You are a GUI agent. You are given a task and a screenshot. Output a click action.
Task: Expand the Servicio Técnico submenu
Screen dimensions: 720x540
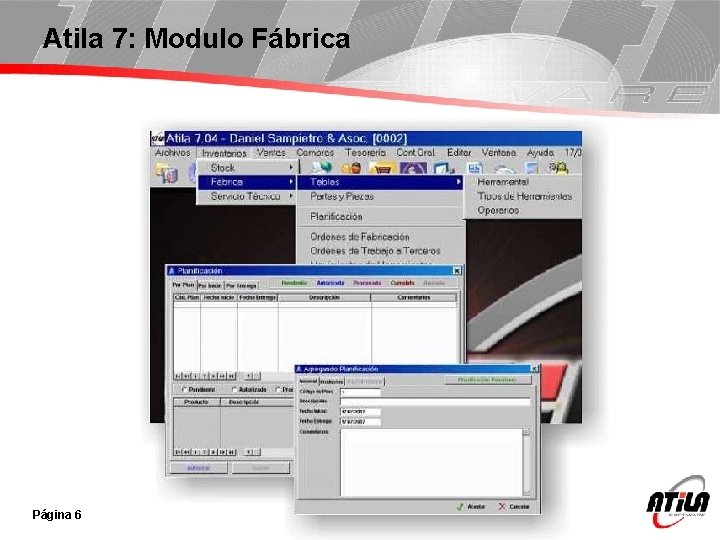tap(247, 196)
